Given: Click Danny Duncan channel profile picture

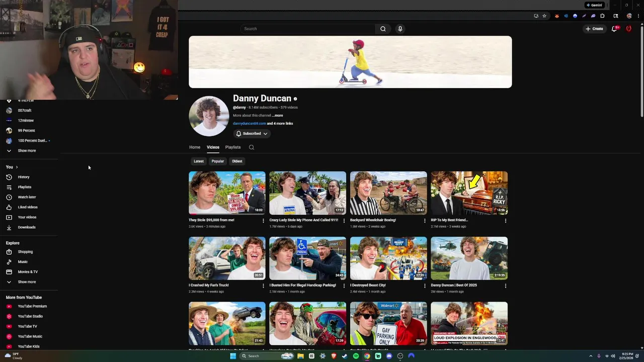Looking at the screenshot, I should [209, 116].
